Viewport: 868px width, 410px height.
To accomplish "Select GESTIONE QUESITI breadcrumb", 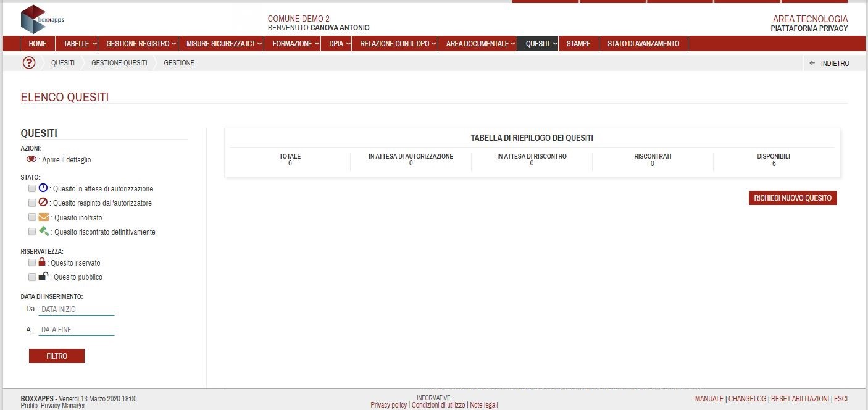I will coord(119,63).
